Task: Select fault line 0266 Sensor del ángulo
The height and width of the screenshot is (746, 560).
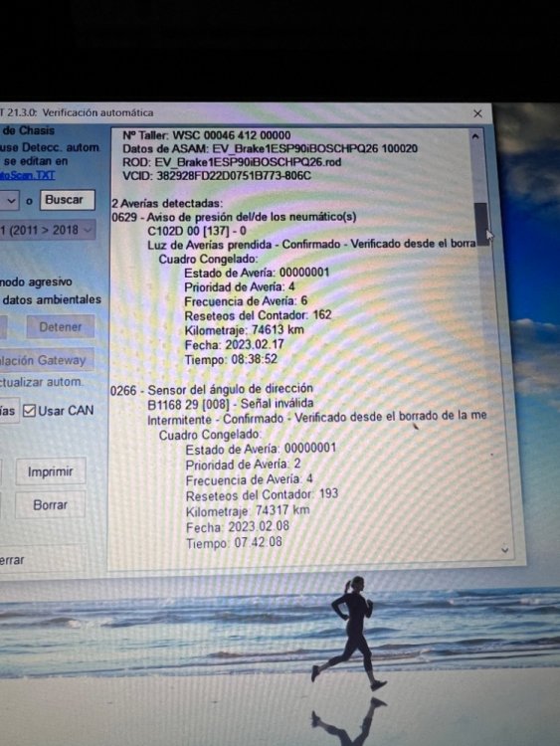Action: (x=212, y=390)
